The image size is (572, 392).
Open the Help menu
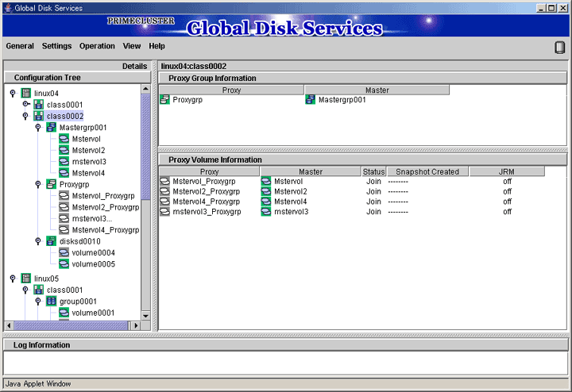157,46
